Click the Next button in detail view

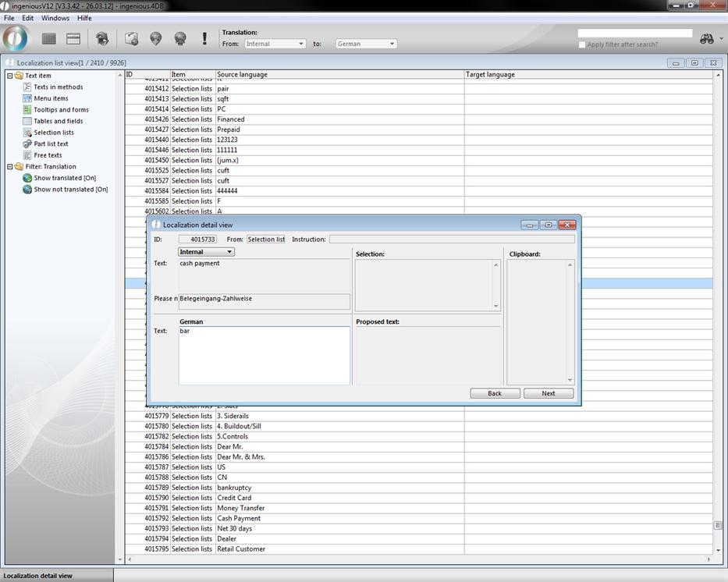point(548,393)
